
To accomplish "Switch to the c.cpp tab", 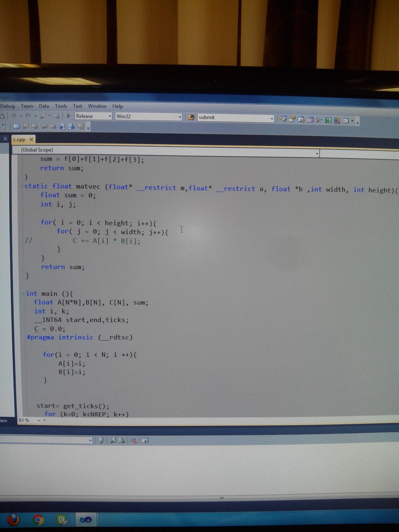I will [19, 139].
